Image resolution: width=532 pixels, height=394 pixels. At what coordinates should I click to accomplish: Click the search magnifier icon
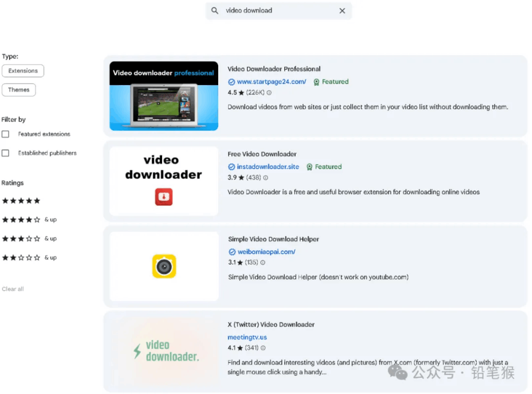click(215, 11)
